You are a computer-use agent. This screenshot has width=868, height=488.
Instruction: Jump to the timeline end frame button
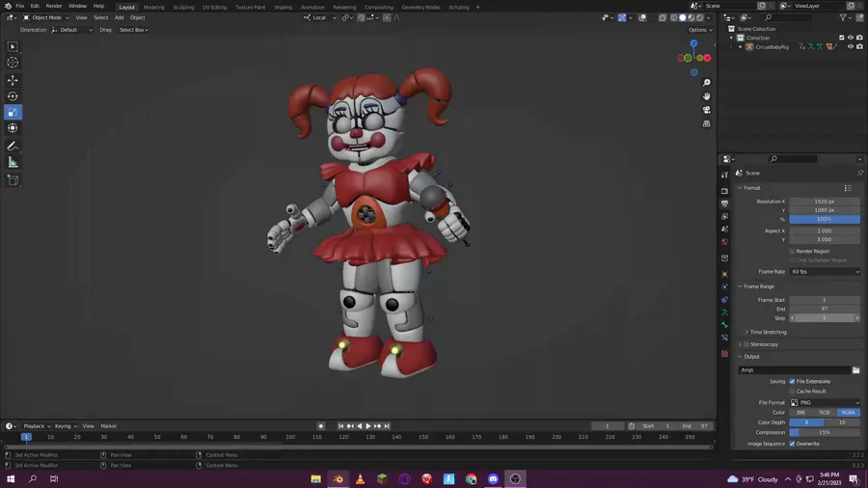[x=387, y=426]
